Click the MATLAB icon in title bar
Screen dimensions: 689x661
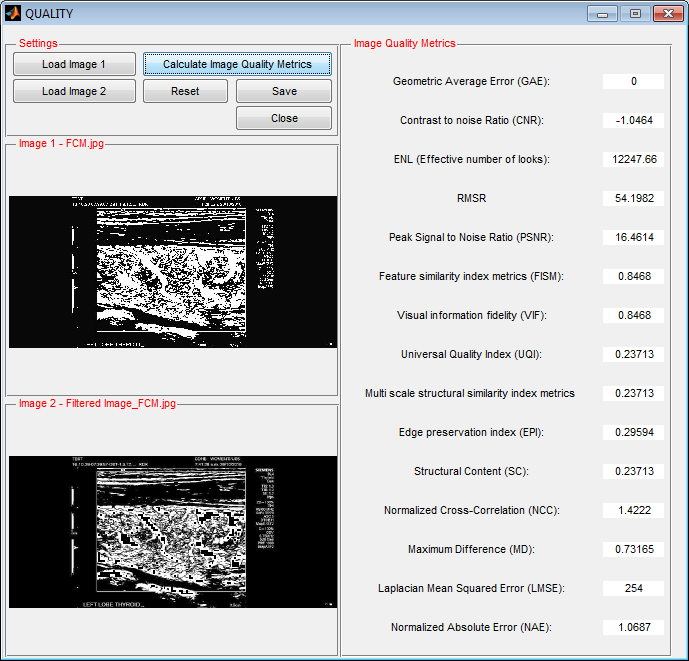coord(12,14)
